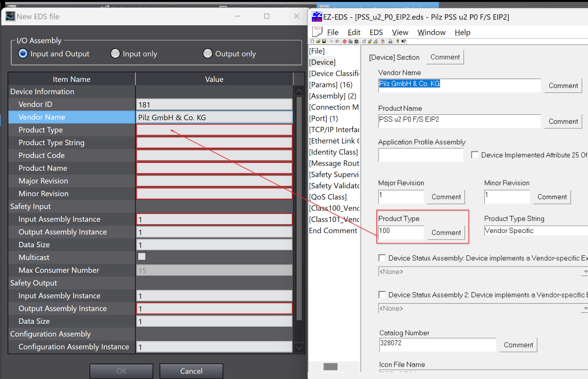Click the New file icon in EZ-EDS toolbar

(312, 41)
